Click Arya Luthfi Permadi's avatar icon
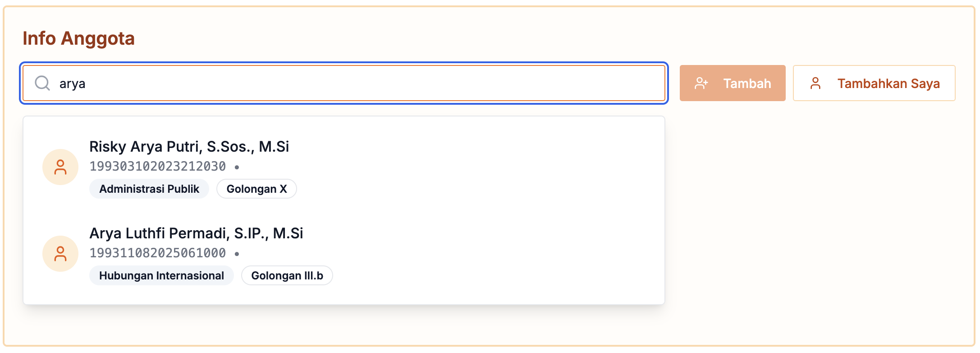Viewport: 980px width, 353px height. 60,253
